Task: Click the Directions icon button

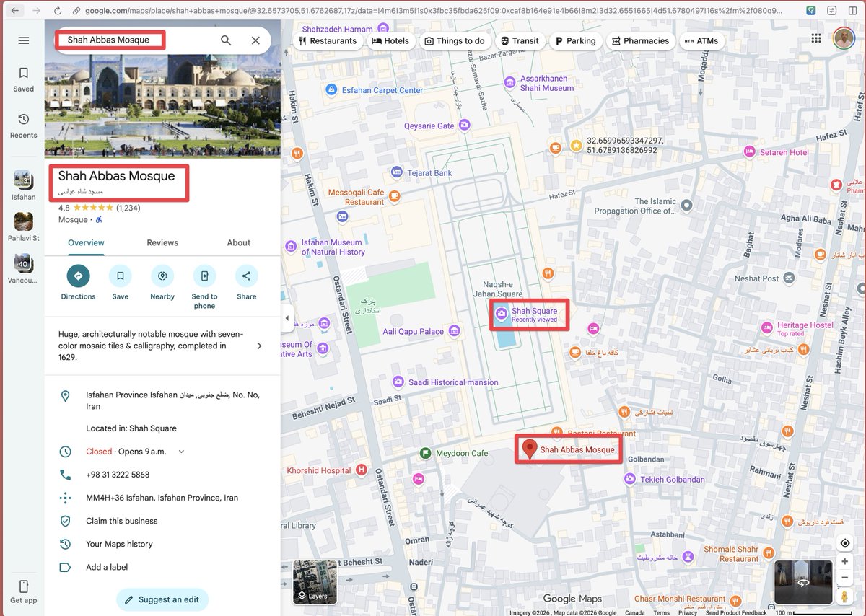Action: coord(78,276)
